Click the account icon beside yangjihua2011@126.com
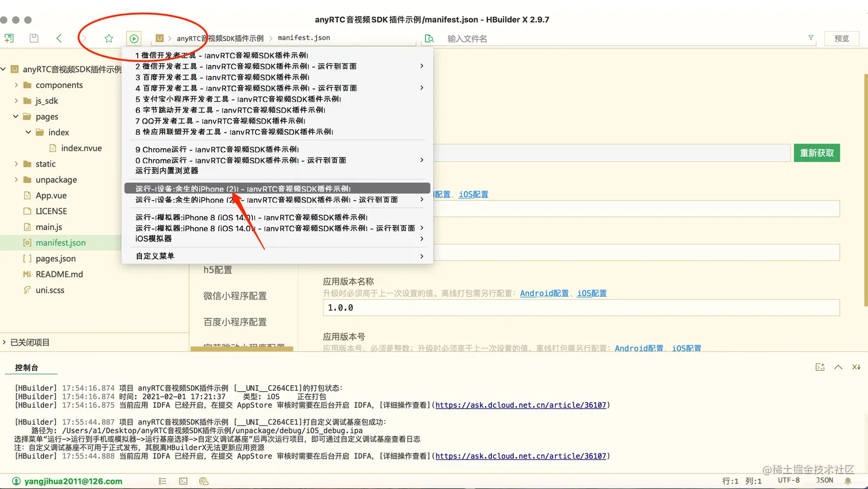This screenshot has width=868, height=489. tap(16, 481)
